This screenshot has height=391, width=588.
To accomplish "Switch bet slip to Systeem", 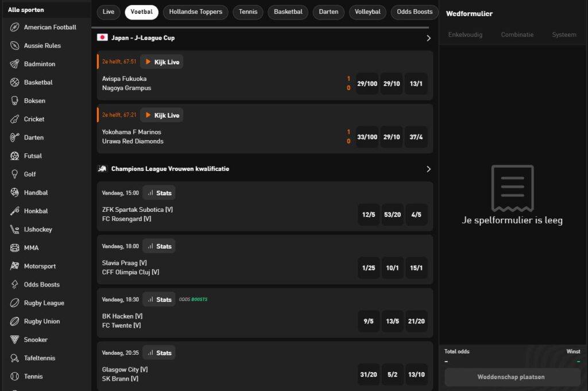I will [564, 34].
